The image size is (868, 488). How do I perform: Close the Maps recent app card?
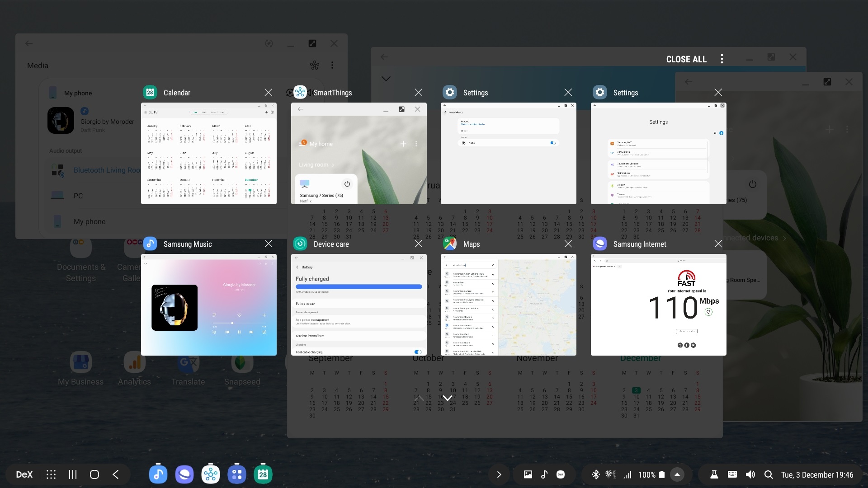coord(568,244)
